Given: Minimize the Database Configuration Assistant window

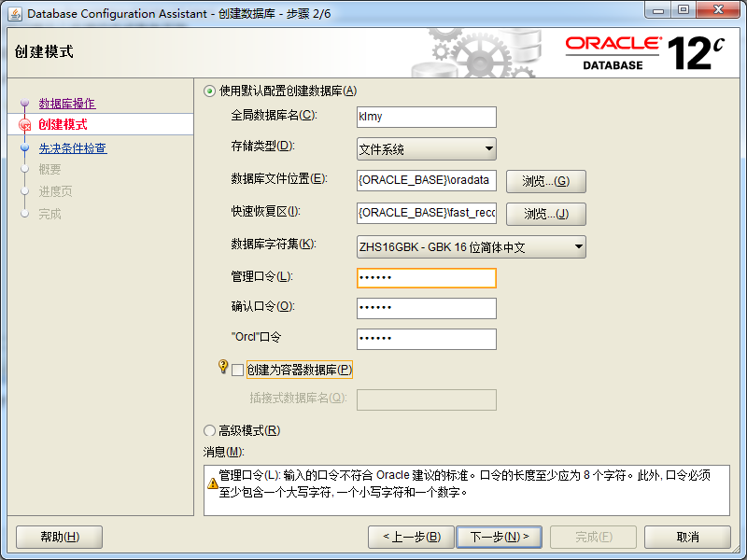Looking at the screenshot, I should pyautogui.click(x=658, y=9).
